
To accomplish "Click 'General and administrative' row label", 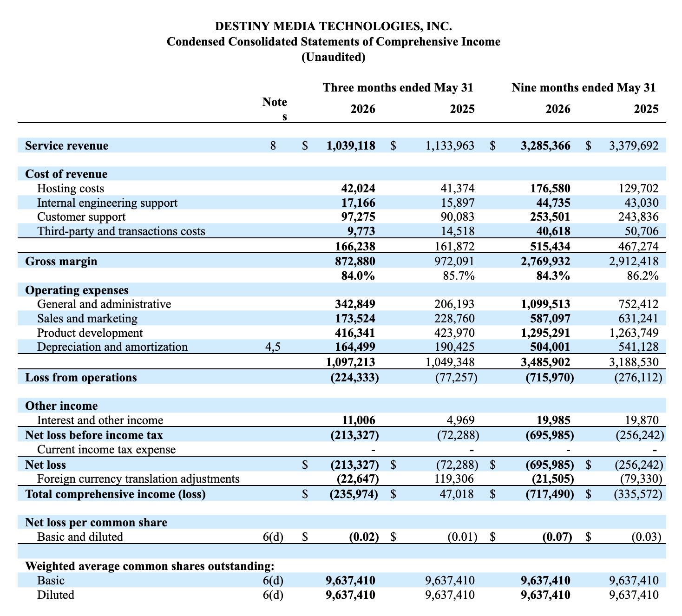I will click(104, 304).
